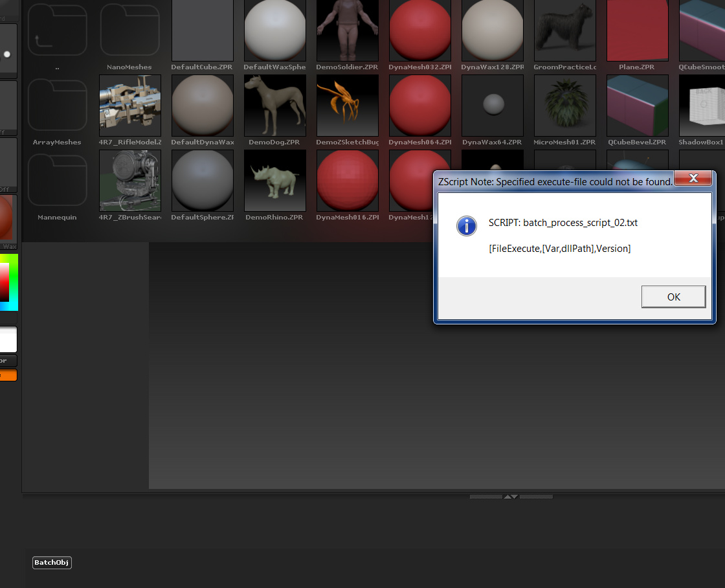Click the red wax material sphere
The width and height of the screenshot is (725, 588).
7,218
